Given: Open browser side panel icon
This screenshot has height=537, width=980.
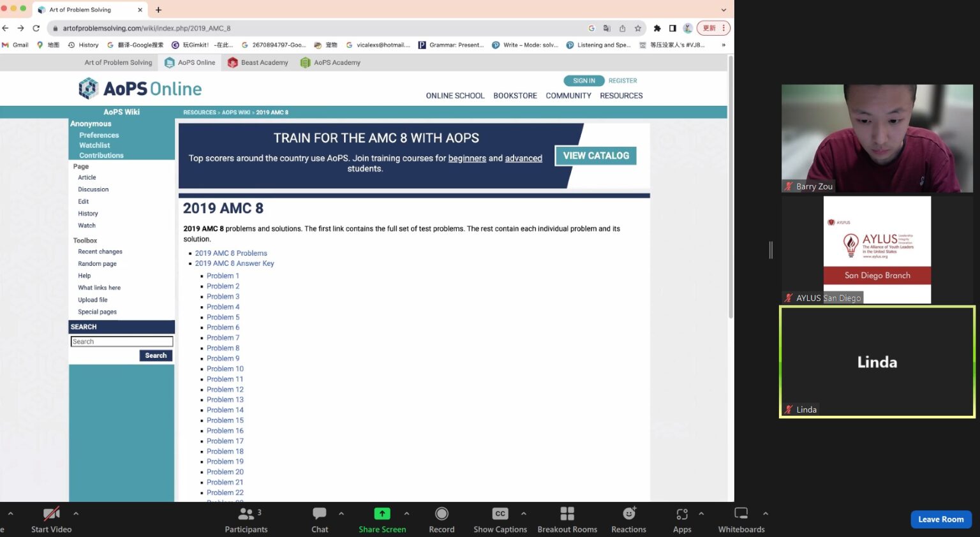Looking at the screenshot, I should click(x=672, y=28).
